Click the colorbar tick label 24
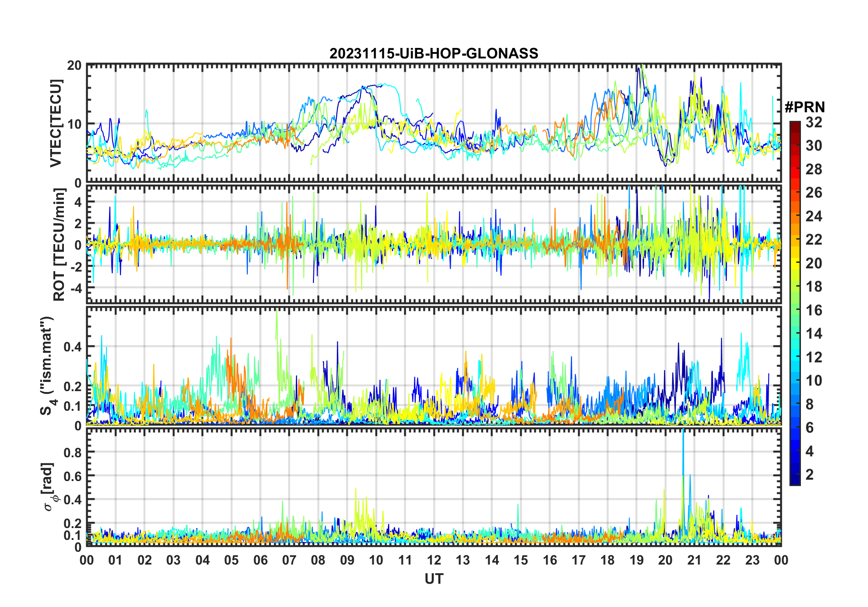 pyautogui.click(x=814, y=216)
